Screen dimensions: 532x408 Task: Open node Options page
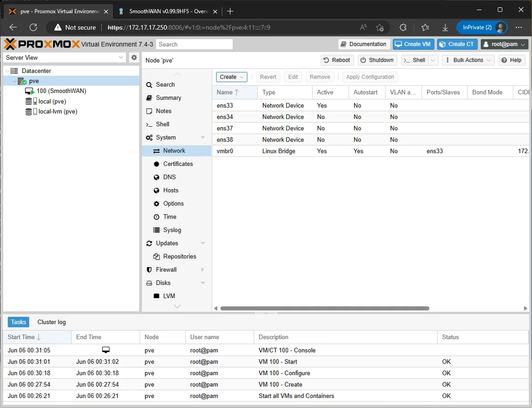tap(177, 204)
